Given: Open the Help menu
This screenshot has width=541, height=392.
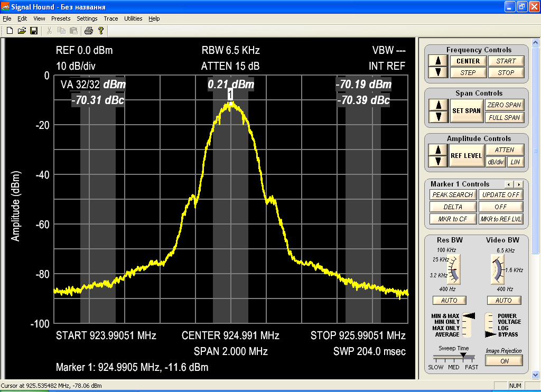Looking at the screenshot, I should pos(154,18).
